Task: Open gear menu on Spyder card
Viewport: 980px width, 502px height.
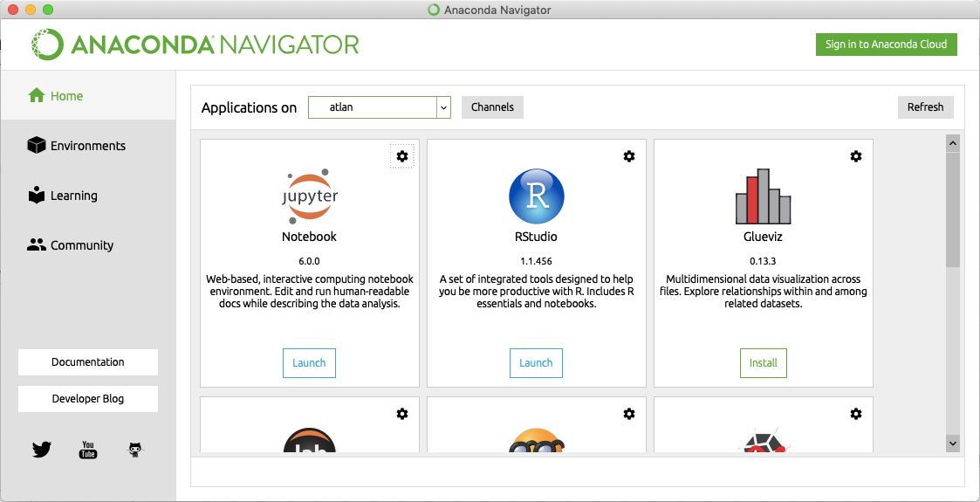Action: pyautogui.click(x=855, y=413)
